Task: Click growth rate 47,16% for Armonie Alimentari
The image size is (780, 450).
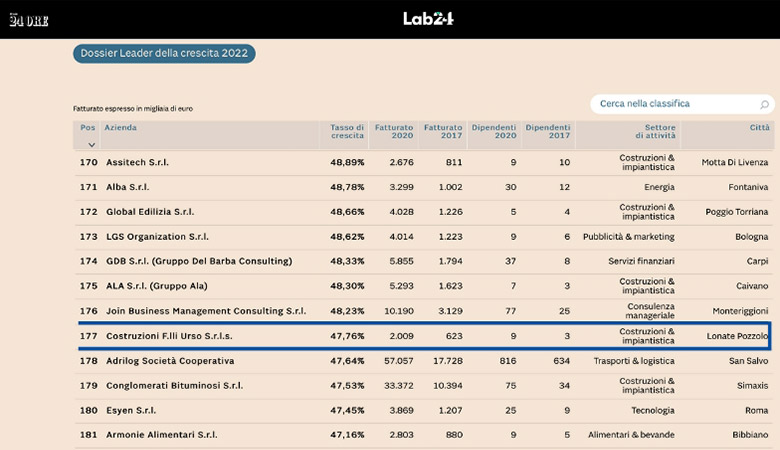Action: pos(347,435)
